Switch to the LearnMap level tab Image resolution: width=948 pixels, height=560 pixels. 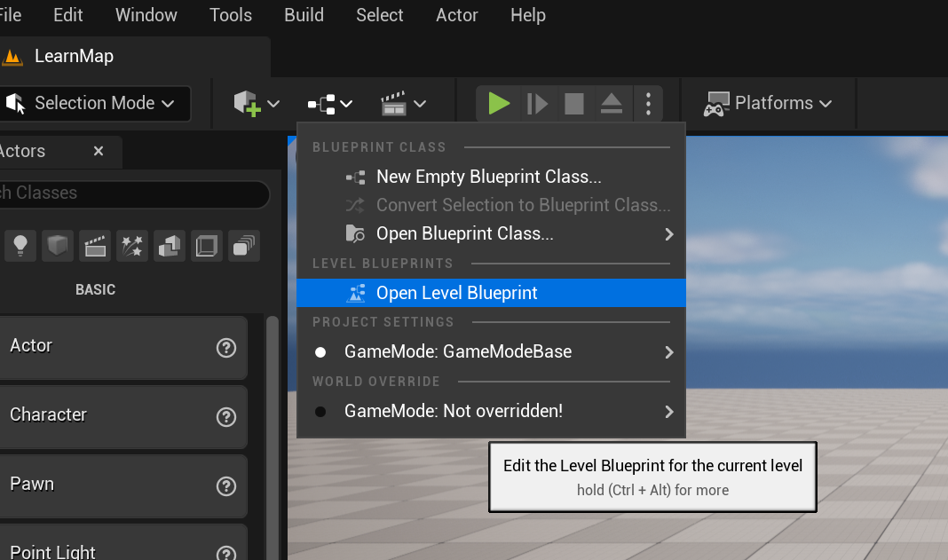(74, 56)
